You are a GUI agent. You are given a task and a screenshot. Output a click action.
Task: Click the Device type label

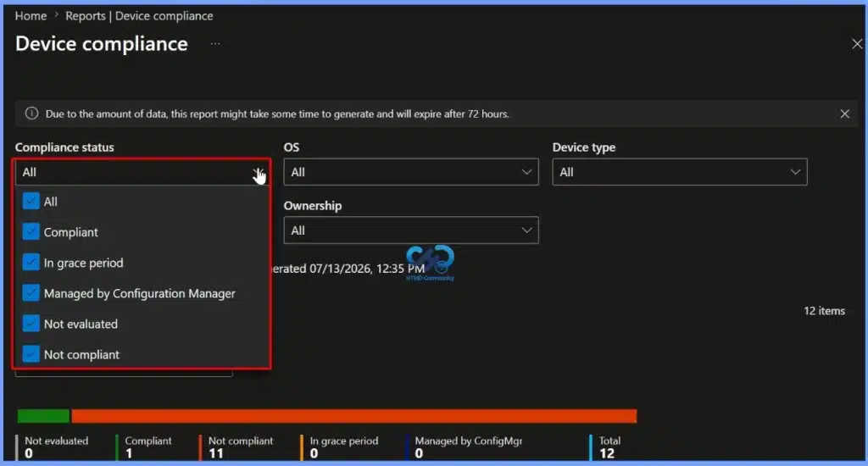(584, 147)
